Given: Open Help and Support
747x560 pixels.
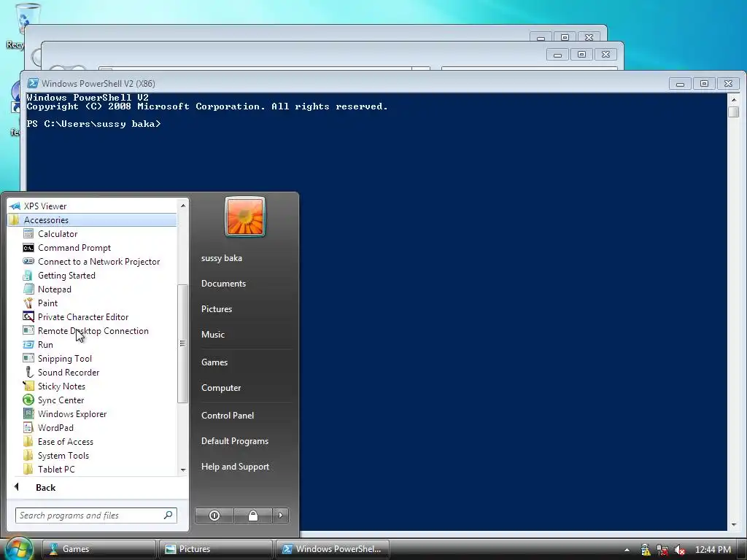Looking at the screenshot, I should coord(235,467).
